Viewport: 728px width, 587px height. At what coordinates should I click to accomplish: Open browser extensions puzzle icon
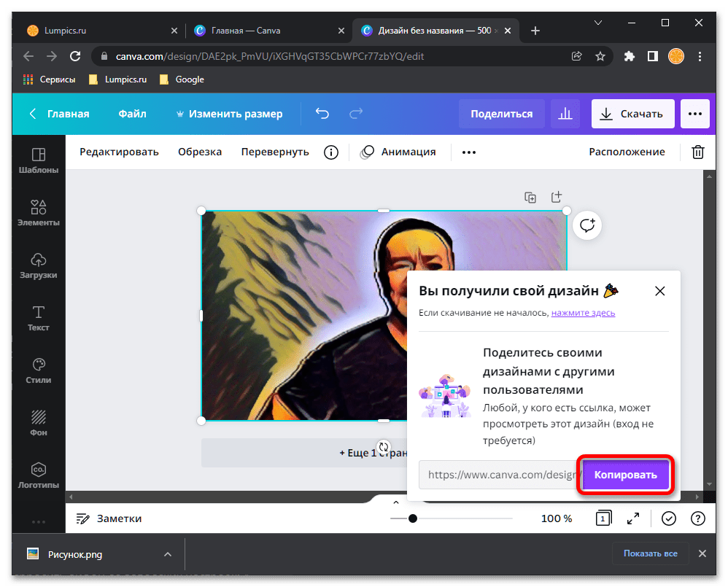tap(629, 57)
